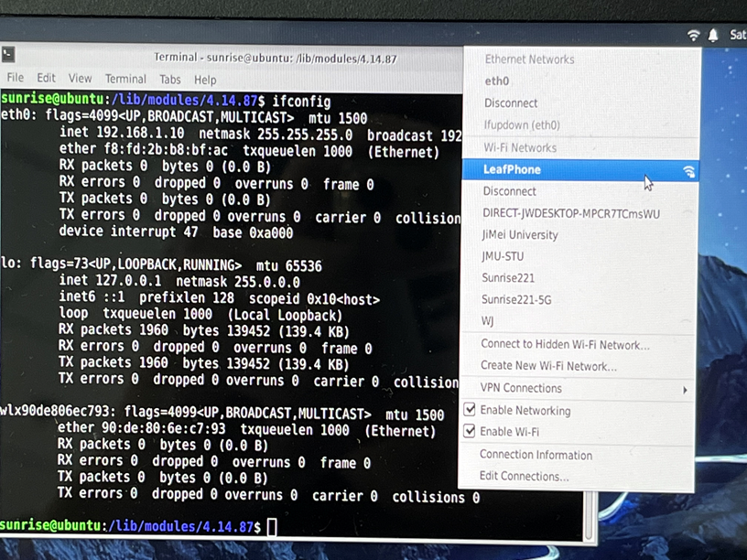The width and height of the screenshot is (747, 560).
Task: Click the terminal scrollbar
Action: point(590,516)
